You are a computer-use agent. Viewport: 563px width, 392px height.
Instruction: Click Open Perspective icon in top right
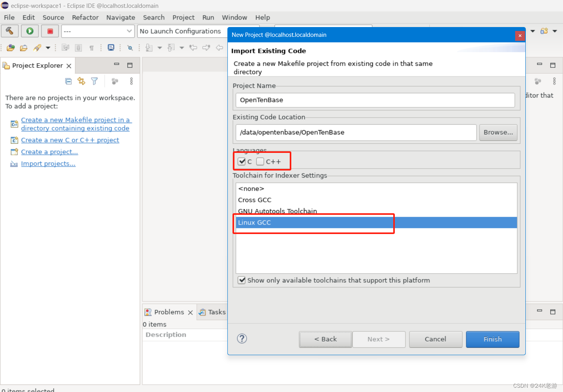pyautogui.click(x=544, y=31)
